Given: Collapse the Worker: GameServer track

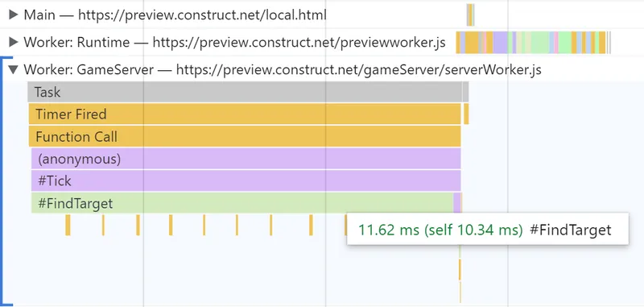Looking at the screenshot, I should tap(14, 70).
